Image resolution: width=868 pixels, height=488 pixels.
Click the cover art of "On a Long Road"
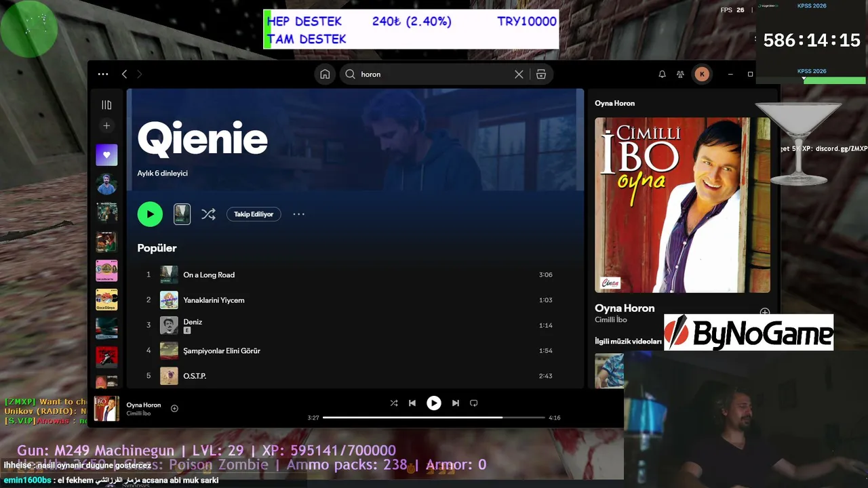[169, 275]
